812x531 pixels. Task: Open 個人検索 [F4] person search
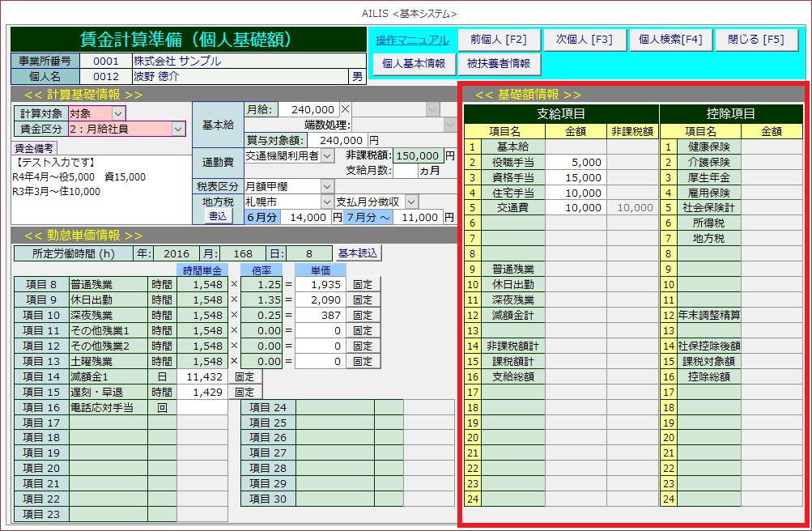pyautogui.click(x=670, y=40)
